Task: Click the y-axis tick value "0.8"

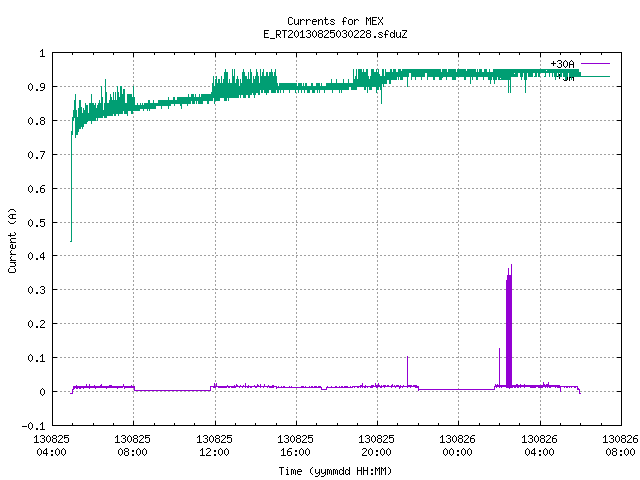Action: (x=36, y=121)
